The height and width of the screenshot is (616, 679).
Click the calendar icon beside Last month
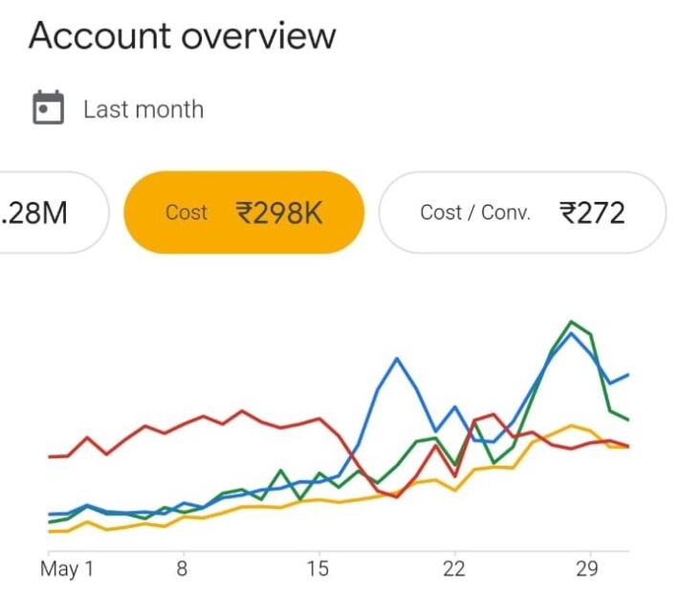48,108
